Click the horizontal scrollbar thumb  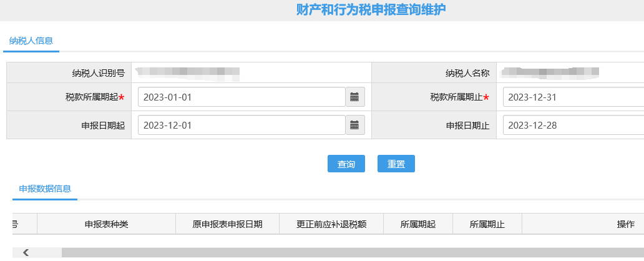353,252
